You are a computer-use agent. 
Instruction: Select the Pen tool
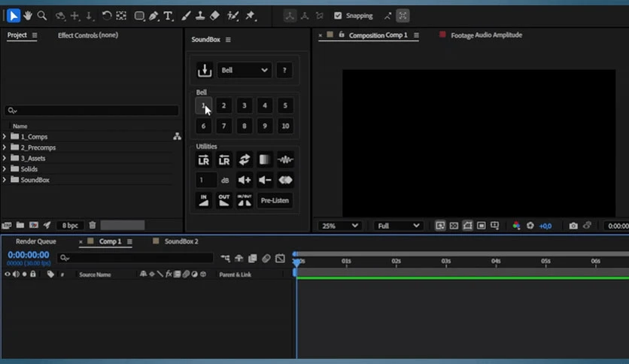[x=153, y=16]
